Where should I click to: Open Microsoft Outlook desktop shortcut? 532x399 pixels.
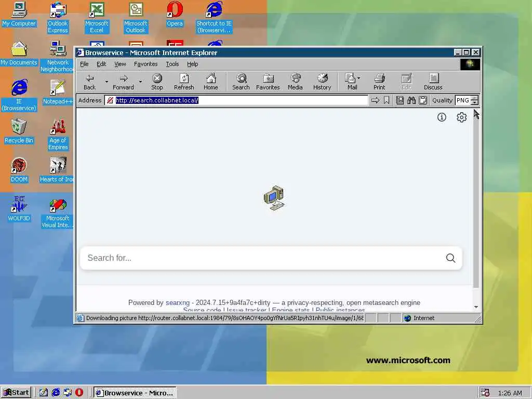click(x=136, y=18)
